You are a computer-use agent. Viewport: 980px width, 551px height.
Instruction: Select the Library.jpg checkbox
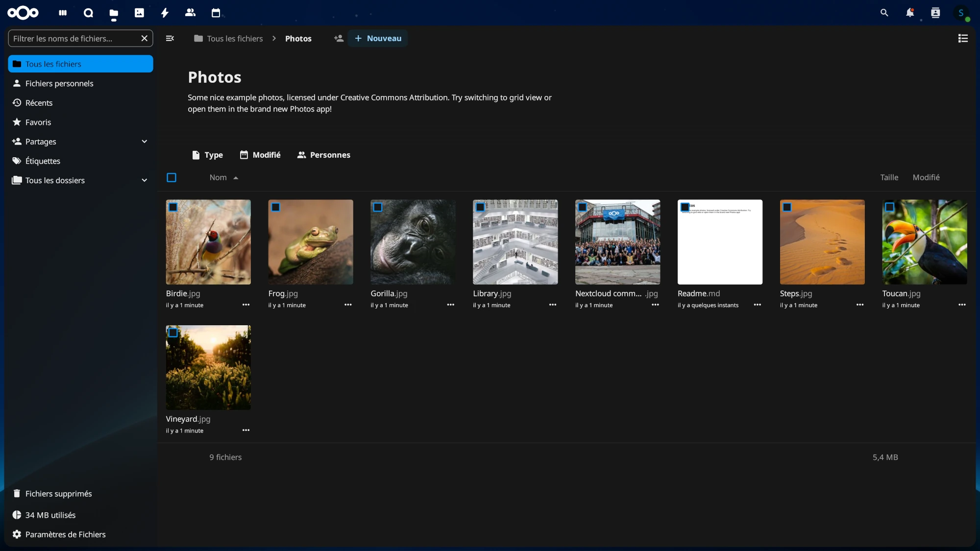(480, 207)
